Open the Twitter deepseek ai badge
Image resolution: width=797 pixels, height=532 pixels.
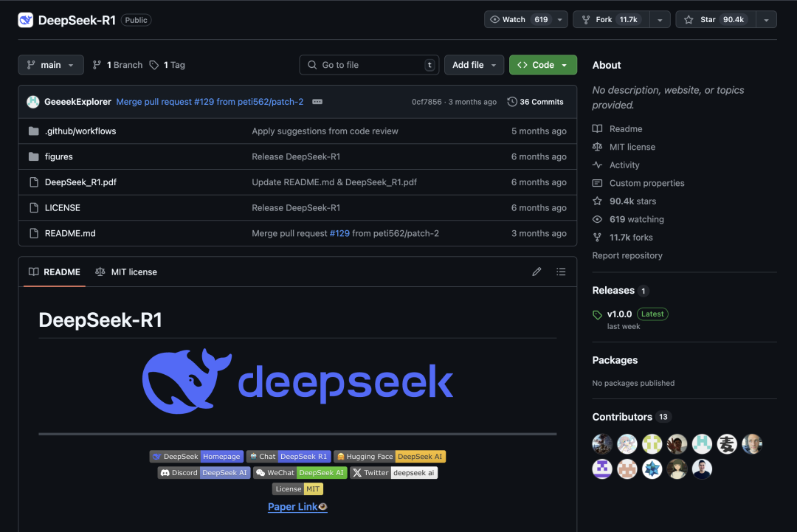point(393,472)
